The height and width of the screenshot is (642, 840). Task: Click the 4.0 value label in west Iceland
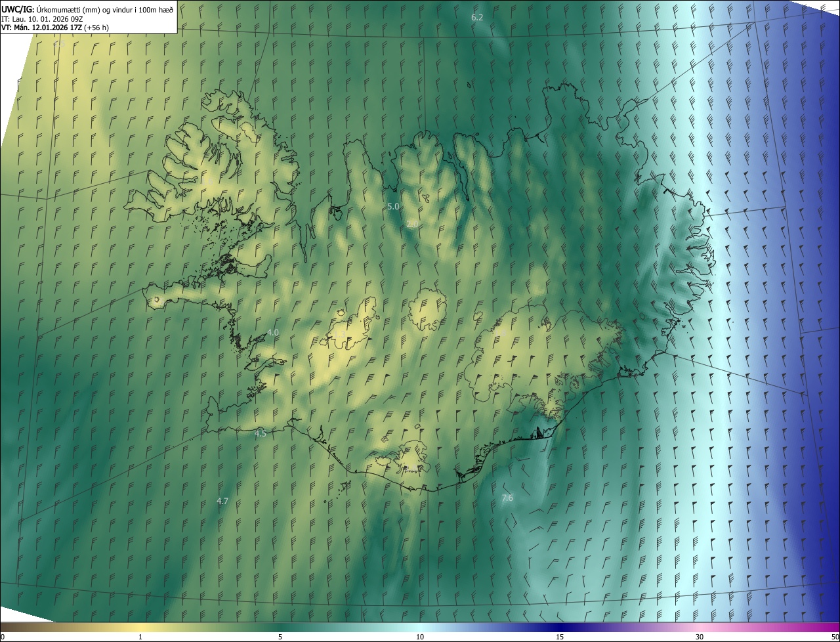click(273, 333)
